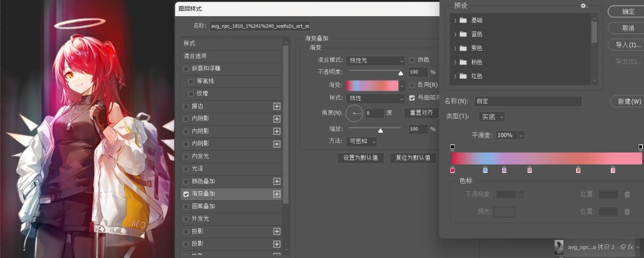Open the 平滑度 percentage dropdown
This screenshot has height=258, width=644.
521,135
